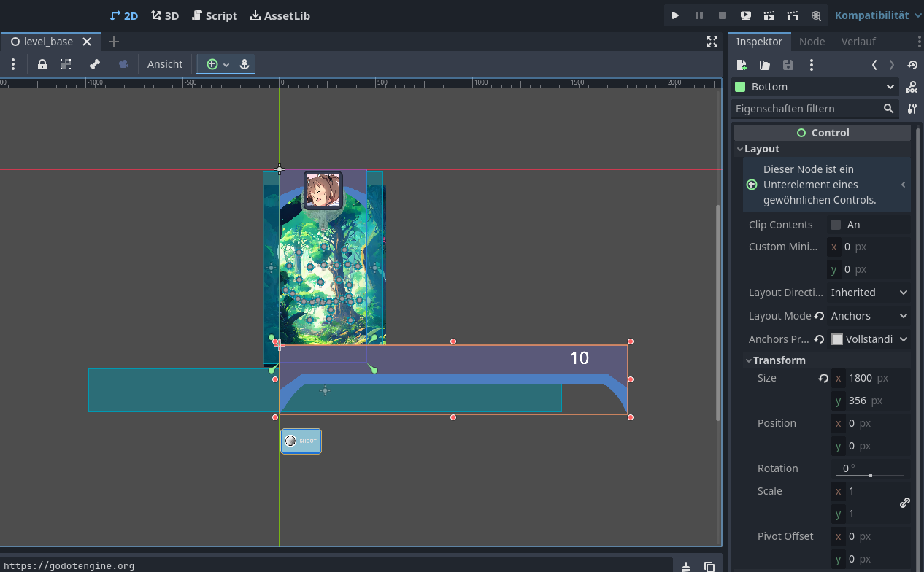Reset the Size property
924x572 pixels.
point(823,378)
